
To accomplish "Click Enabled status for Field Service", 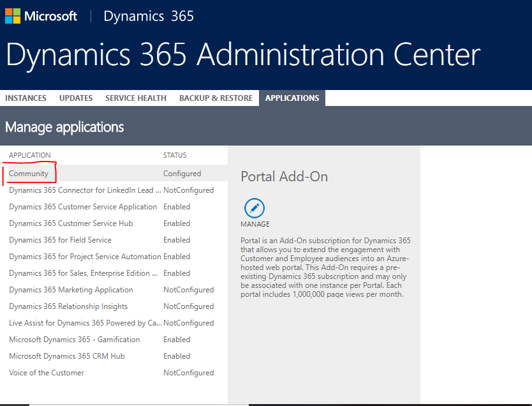I will [177, 240].
